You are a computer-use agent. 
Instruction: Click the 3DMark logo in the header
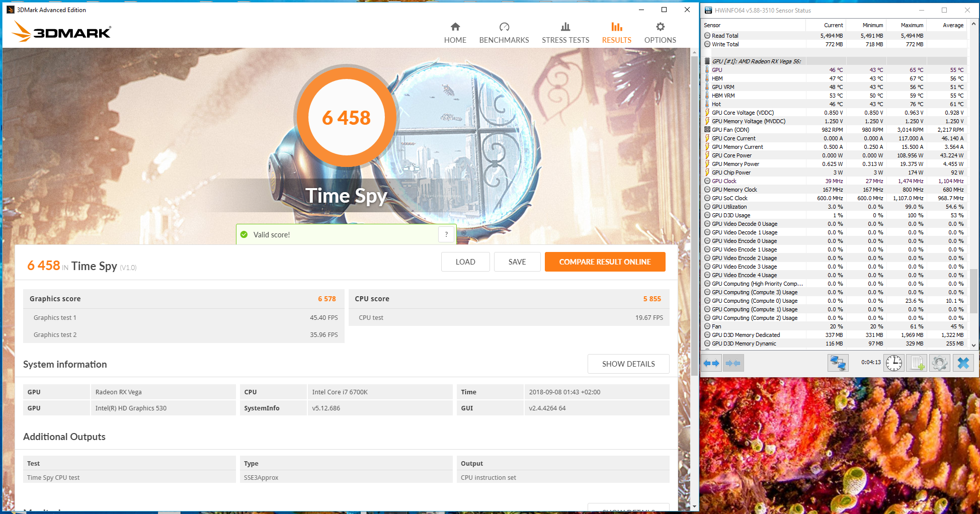62,31
